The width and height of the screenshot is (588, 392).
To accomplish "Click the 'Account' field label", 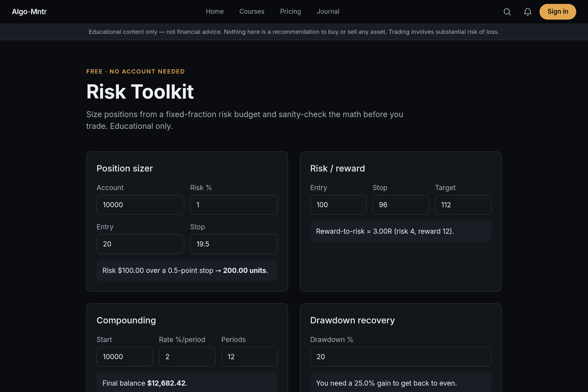I will (110, 188).
